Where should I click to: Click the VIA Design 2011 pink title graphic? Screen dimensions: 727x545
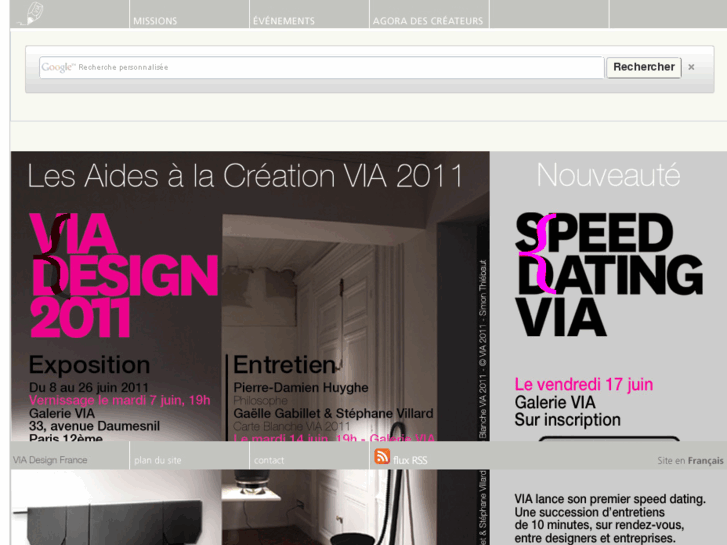(123, 275)
